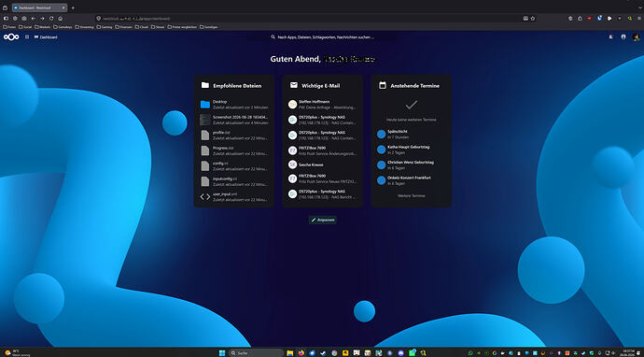
Task: Click Weitere Termine link
Action: [x=411, y=195]
